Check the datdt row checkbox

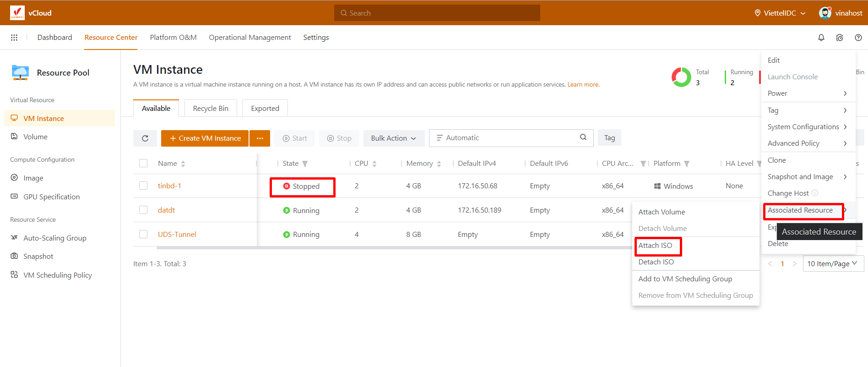click(143, 210)
